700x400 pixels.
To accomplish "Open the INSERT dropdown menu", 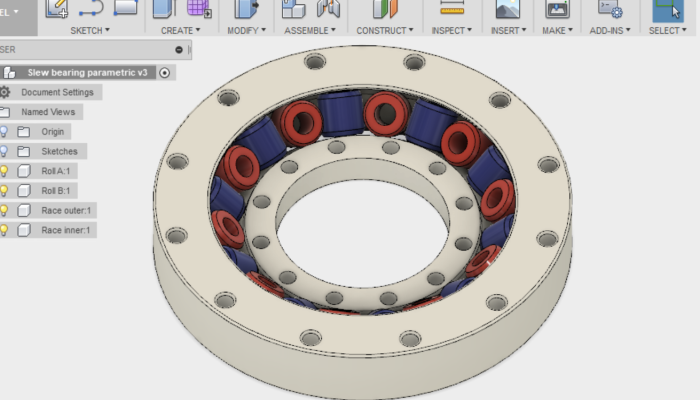I will click(508, 30).
